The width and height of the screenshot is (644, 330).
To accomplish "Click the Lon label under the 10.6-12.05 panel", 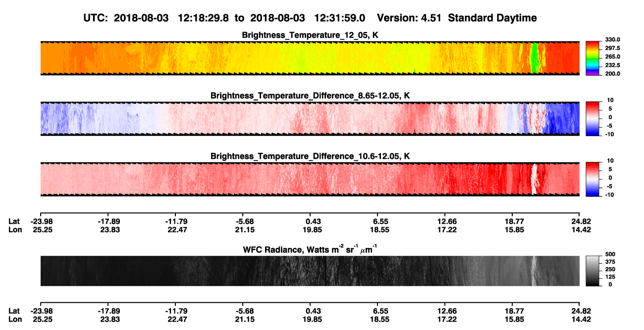I will (x=15, y=230).
